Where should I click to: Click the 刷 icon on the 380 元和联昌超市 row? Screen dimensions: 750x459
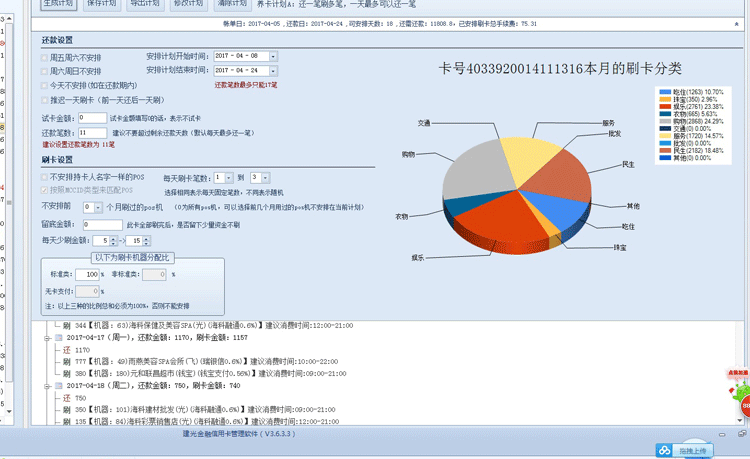66,373
